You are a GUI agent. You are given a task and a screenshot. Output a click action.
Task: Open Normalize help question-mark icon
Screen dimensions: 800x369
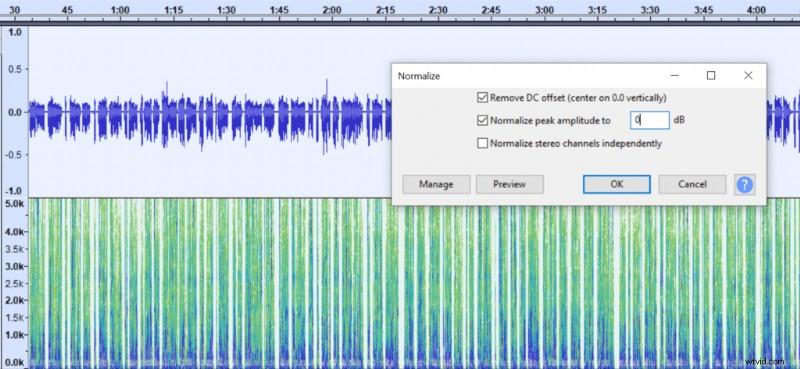click(745, 184)
